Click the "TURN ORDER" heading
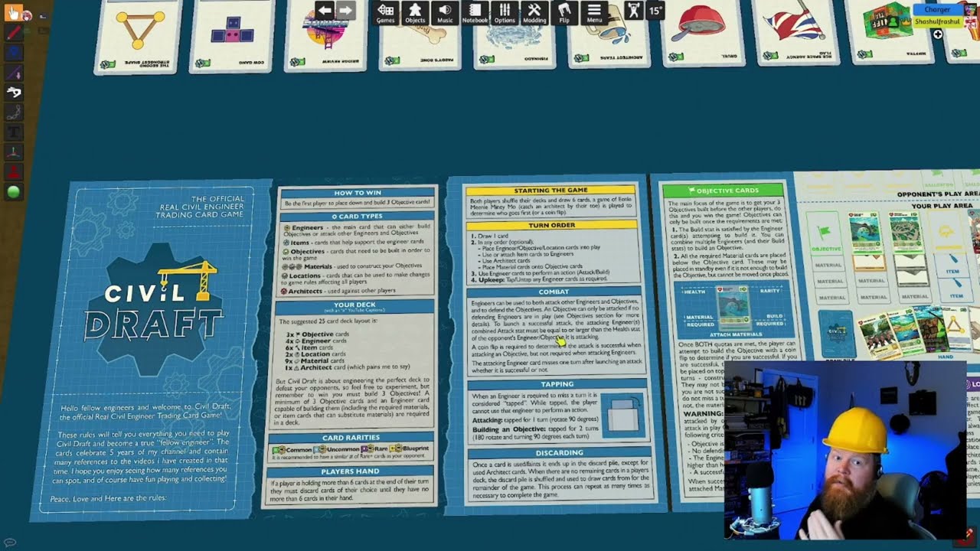Screen dimensions: 980x551 551,226
